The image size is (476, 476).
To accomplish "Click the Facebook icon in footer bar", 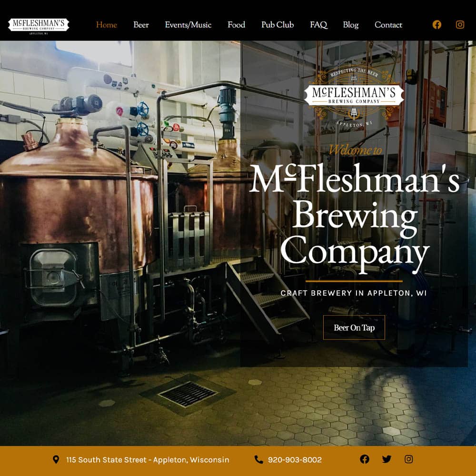I will (365, 459).
